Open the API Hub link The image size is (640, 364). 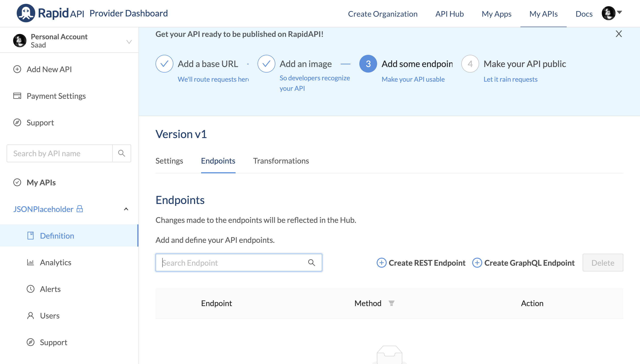click(449, 14)
